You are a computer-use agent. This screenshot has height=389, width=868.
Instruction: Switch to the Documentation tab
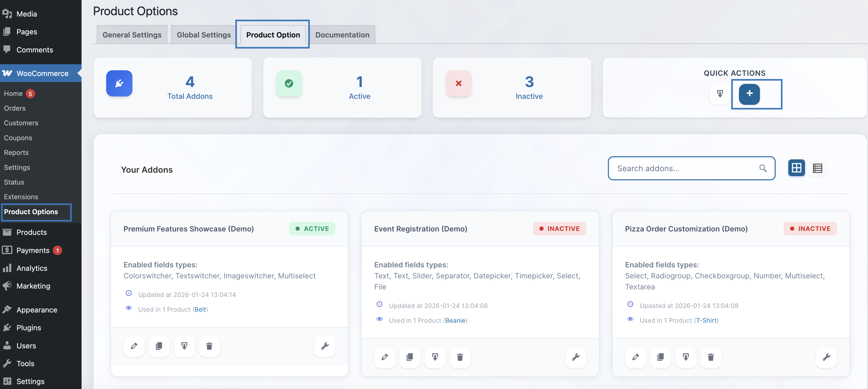[x=342, y=35]
